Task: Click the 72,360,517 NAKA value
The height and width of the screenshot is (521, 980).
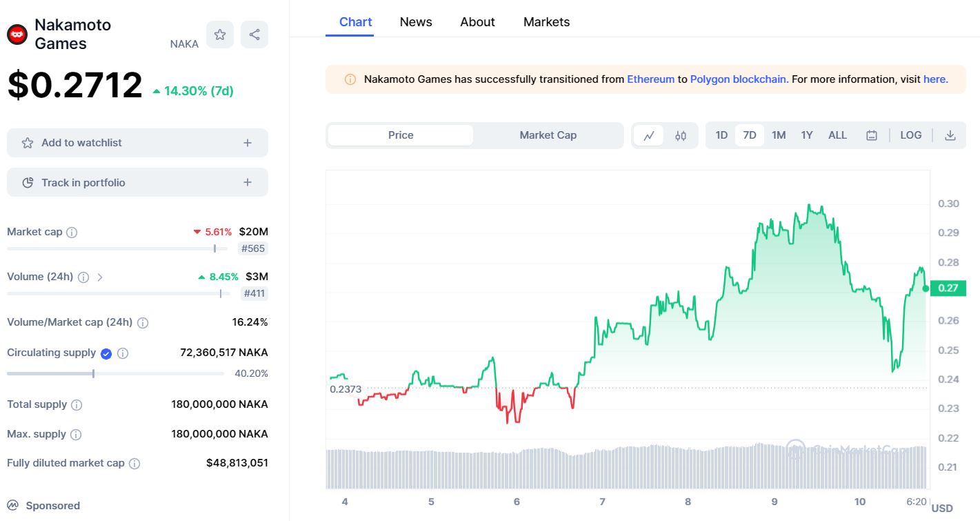Action: pos(224,353)
